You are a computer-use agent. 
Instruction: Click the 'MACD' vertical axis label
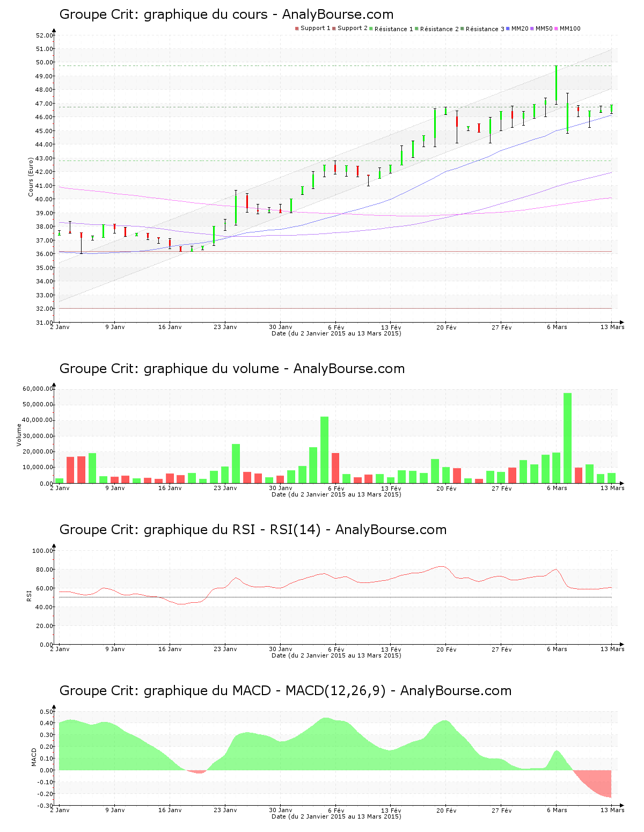34,757
